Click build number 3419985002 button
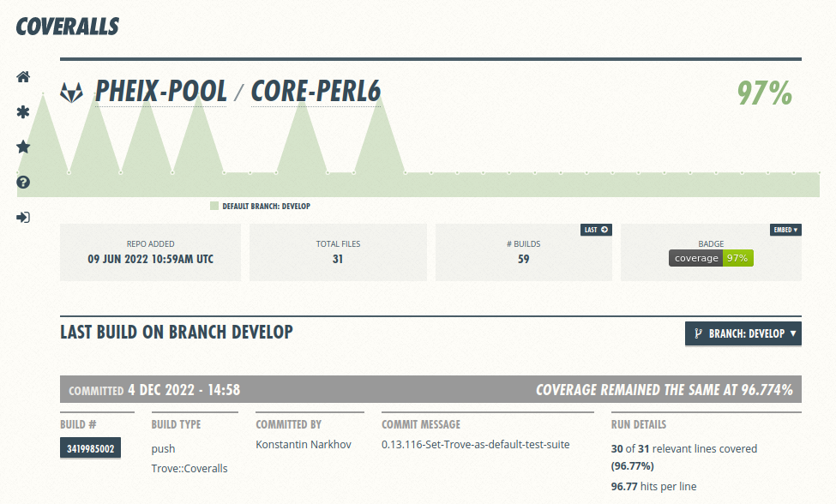The image size is (836, 504). point(91,447)
